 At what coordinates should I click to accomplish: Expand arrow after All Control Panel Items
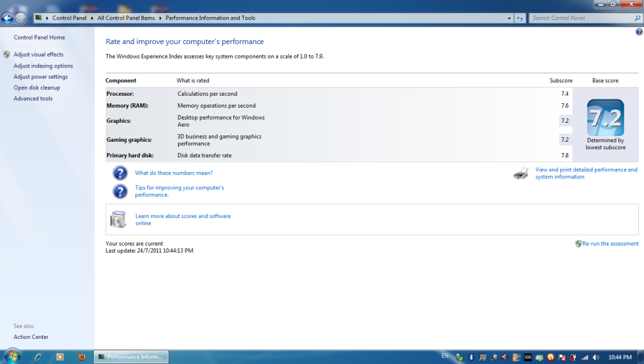160,18
